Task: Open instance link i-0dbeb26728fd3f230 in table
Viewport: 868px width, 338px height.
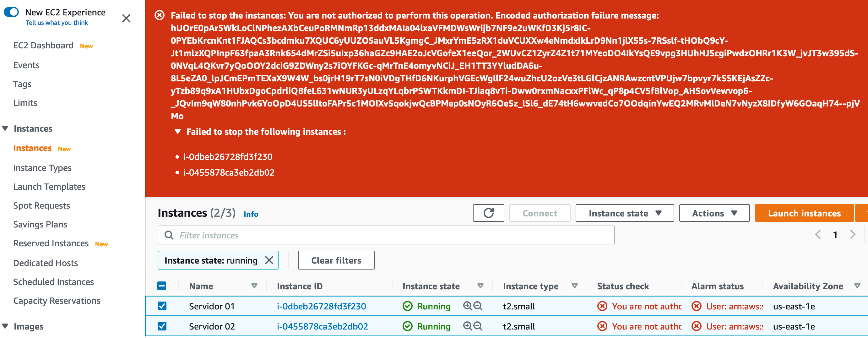Action: point(321,306)
